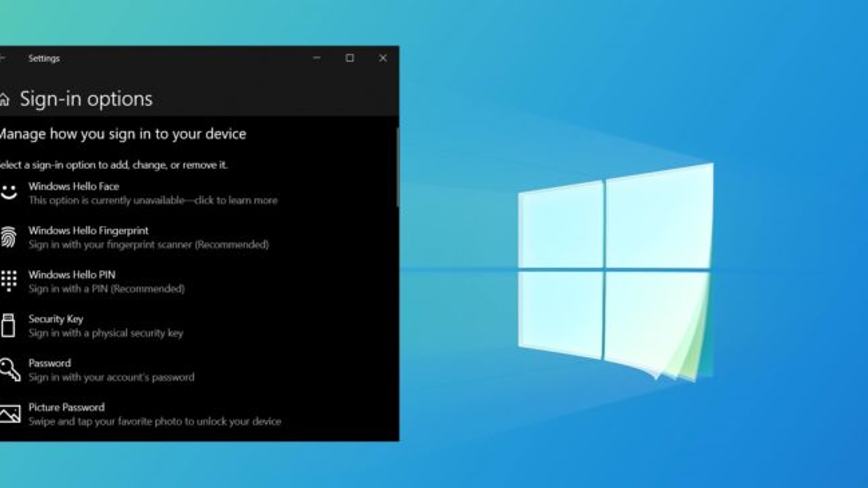Image resolution: width=868 pixels, height=488 pixels.
Task: Click the Security Key USB icon
Action: click(8, 325)
